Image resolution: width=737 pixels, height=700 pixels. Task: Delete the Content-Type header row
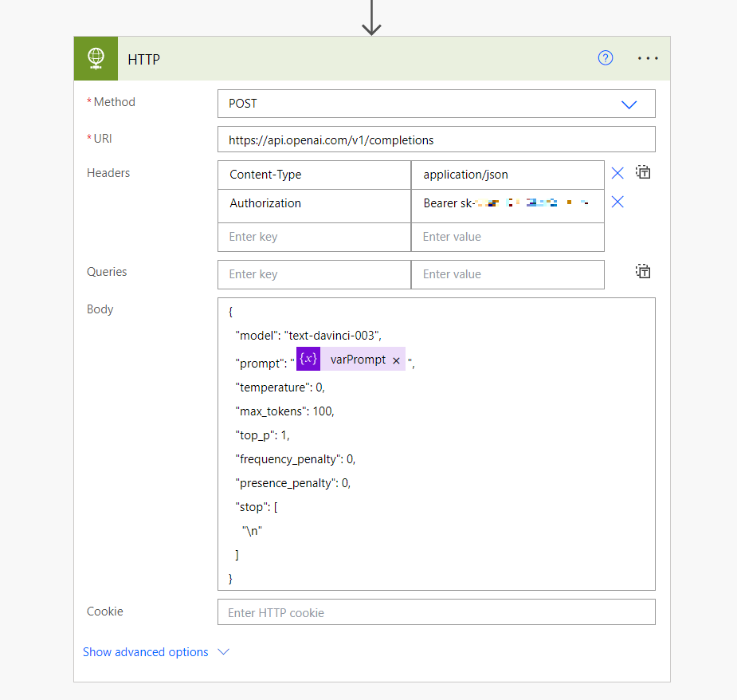617,173
